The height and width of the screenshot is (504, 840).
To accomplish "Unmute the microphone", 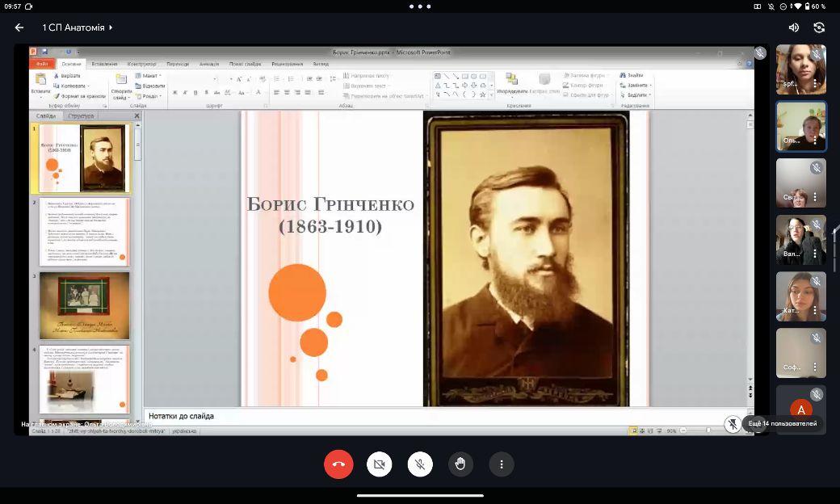I will click(419, 464).
